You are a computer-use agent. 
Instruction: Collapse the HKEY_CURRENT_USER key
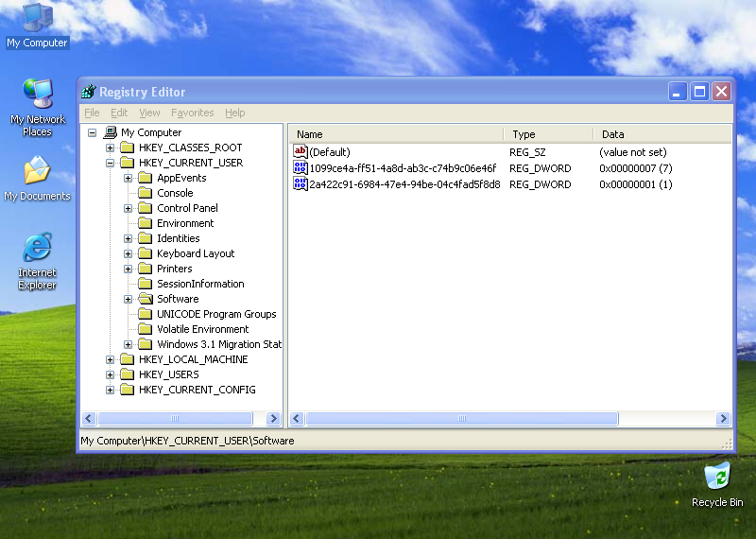pos(110,163)
